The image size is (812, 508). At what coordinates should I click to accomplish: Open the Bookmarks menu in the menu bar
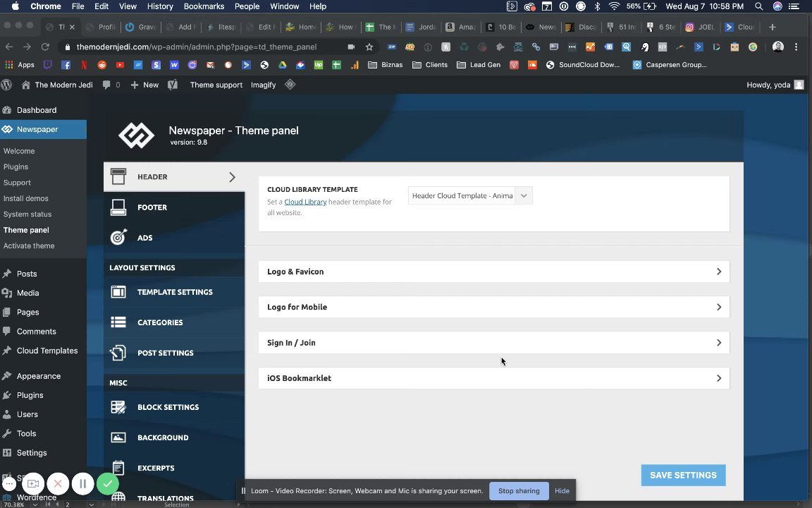point(204,6)
